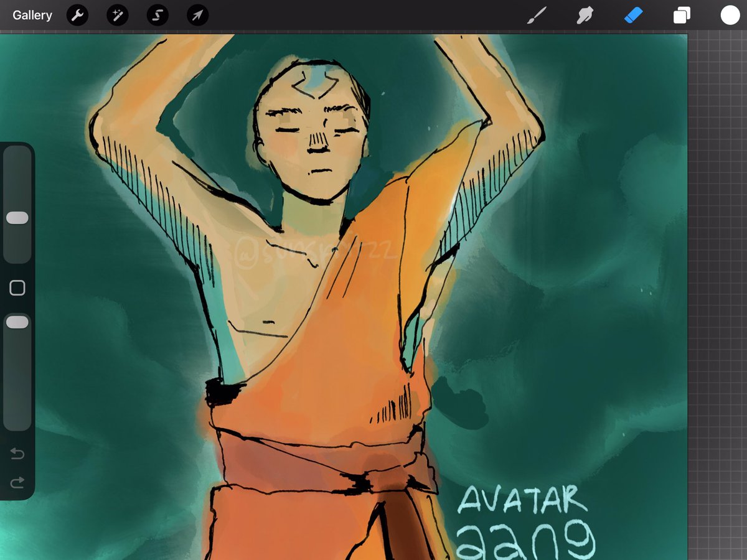
Task: Select the Brush tool
Action: (x=536, y=16)
